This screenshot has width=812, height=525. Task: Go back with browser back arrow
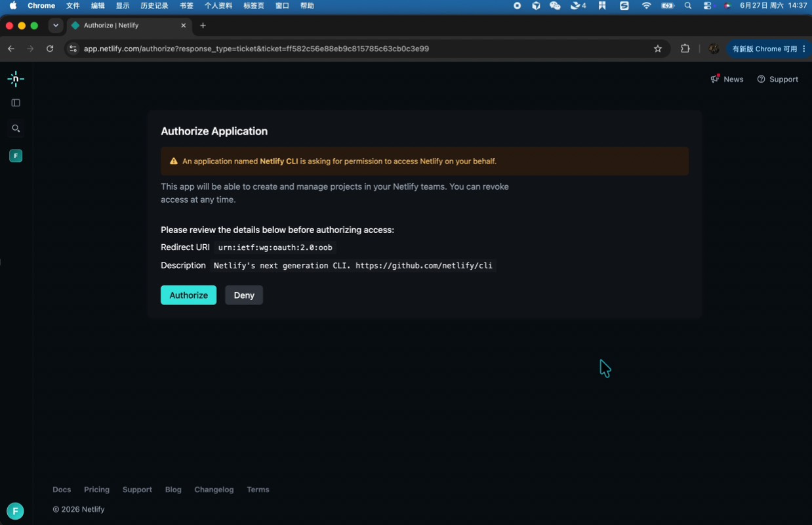click(10, 49)
